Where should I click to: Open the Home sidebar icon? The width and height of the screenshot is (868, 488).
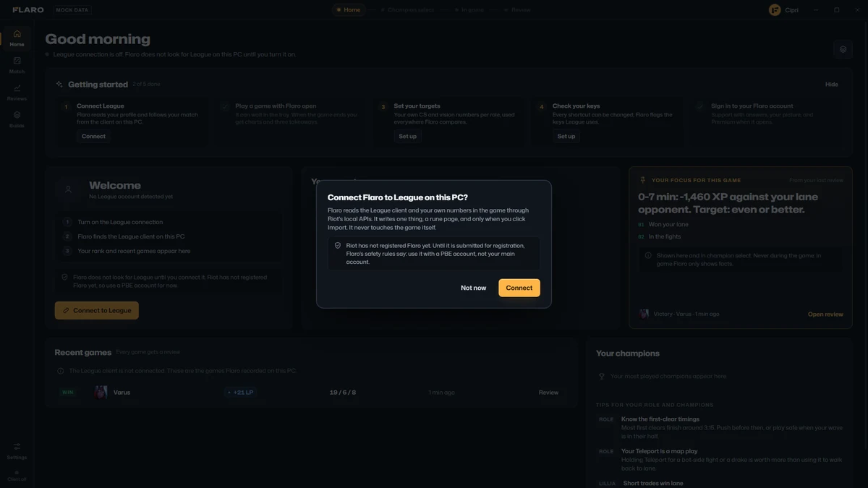click(x=17, y=38)
